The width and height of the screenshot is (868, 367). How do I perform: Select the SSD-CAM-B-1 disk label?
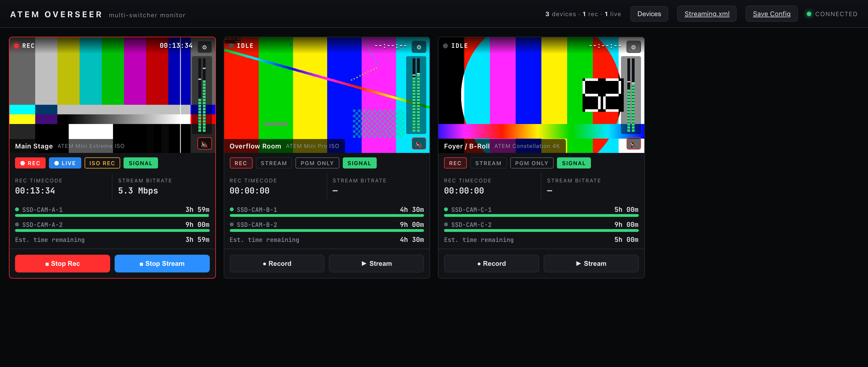[x=257, y=209]
